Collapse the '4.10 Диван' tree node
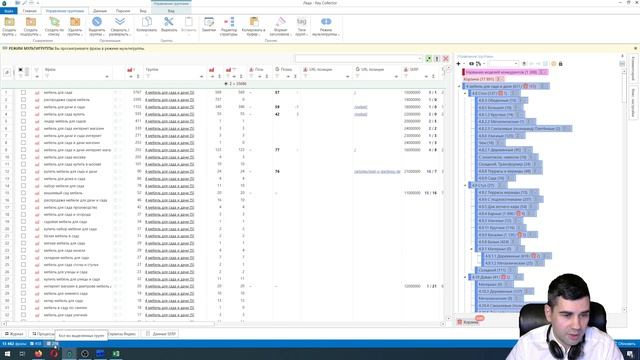 465,277
